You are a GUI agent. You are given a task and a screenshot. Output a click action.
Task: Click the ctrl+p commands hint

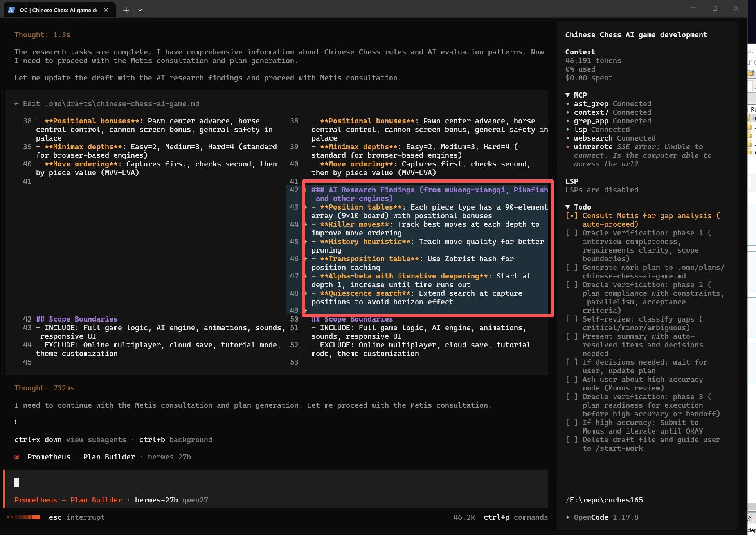(x=516, y=517)
